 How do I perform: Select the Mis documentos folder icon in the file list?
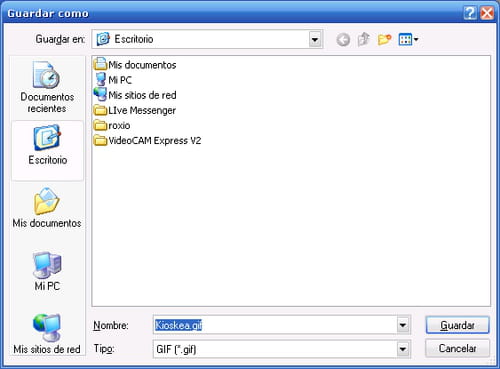100,64
